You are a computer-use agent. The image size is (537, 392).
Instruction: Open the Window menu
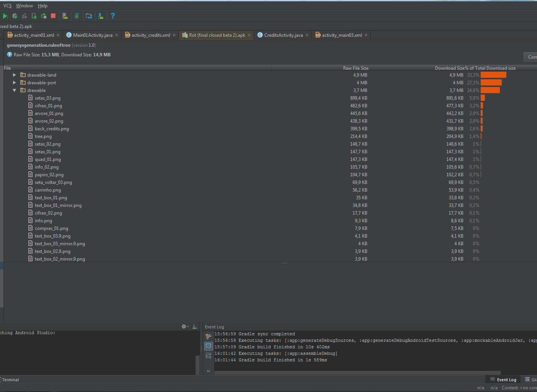pos(25,6)
